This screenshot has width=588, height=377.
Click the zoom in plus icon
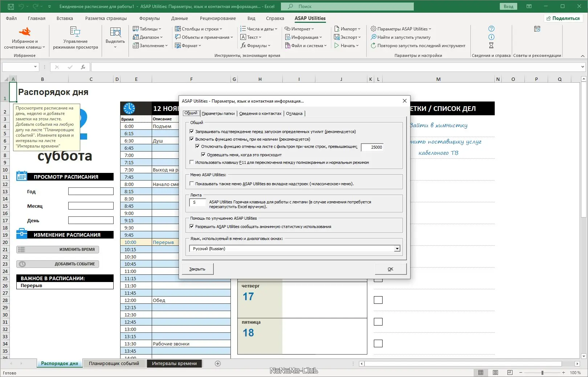(563, 373)
